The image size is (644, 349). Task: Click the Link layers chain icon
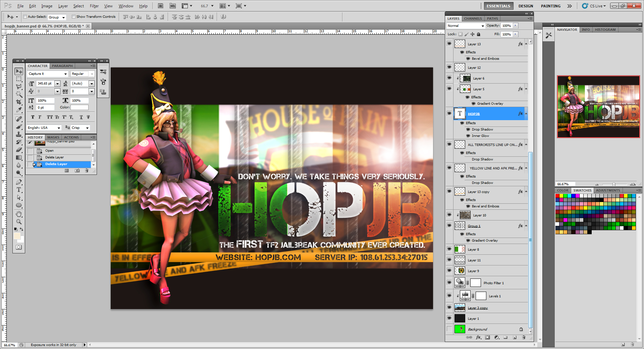pos(469,337)
